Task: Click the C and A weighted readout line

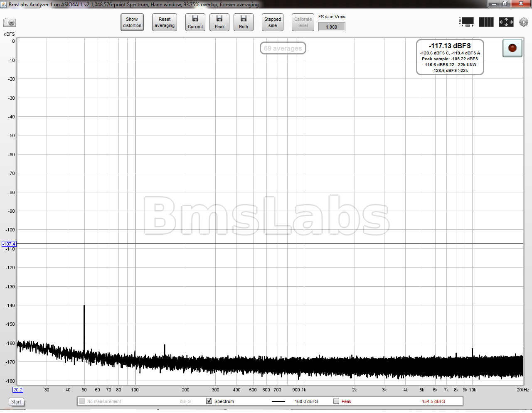Action: (450, 53)
